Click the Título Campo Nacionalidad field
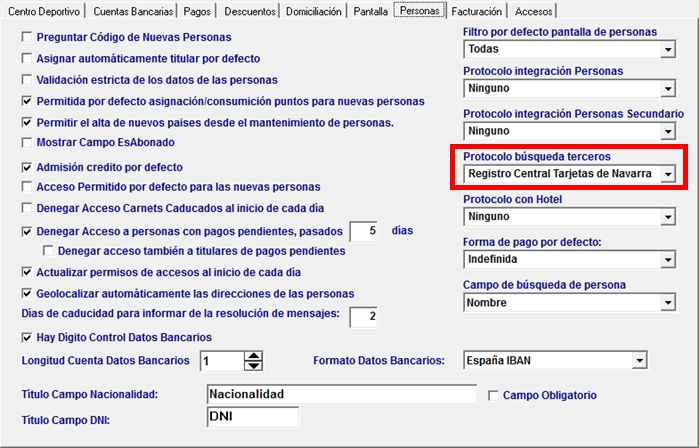This screenshot has height=448, width=699. pyautogui.click(x=341, y=395)
